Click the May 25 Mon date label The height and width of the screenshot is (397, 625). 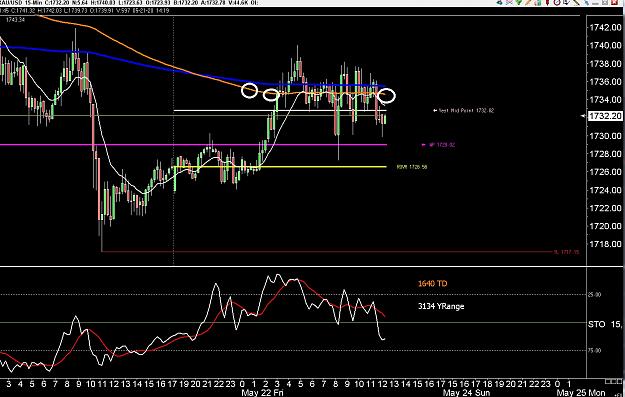[x=580, y=393]
